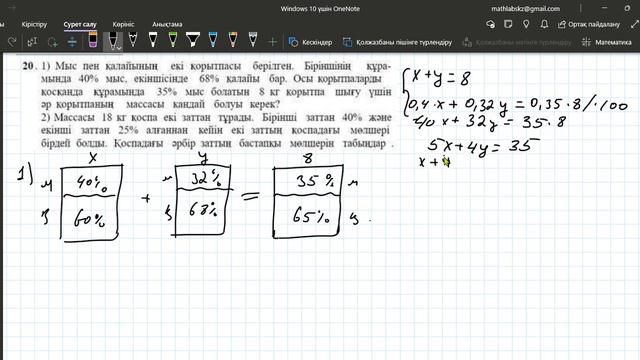The width and height of the screenshot is (640, 360).
Task: Select the black pencil next to the active pen
Action: tap(133, 40)
